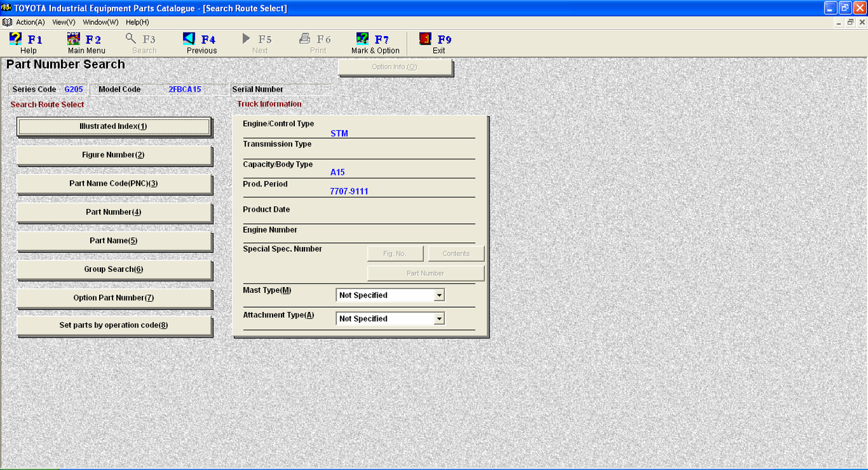Viewport: 868px width, 470px height.
Task: Click the F3 Search toolbar icon
Action: point(142,43)
